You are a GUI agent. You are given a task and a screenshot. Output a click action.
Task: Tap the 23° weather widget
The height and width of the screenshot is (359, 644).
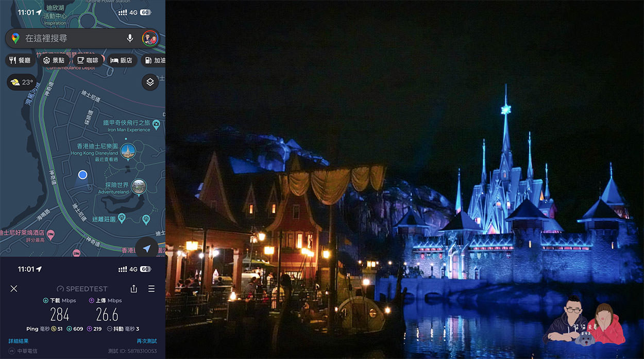[x=22, y=82]
